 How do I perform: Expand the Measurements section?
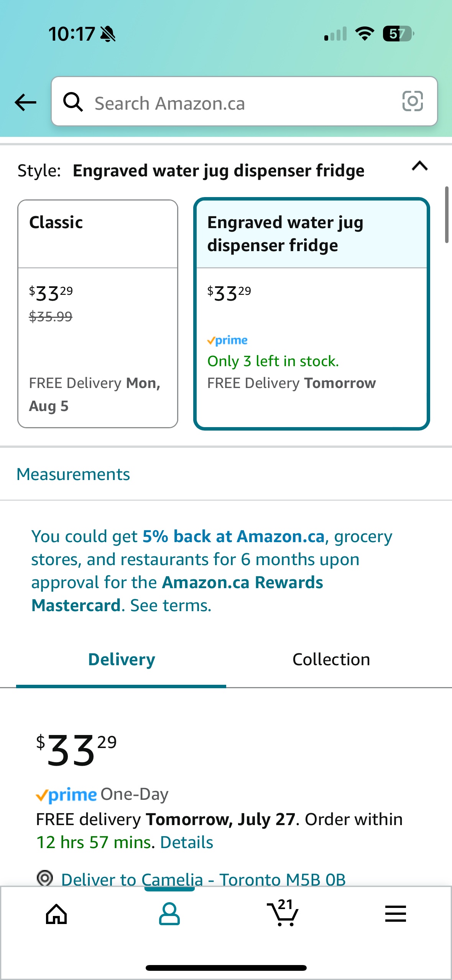(x=73, y=474)
